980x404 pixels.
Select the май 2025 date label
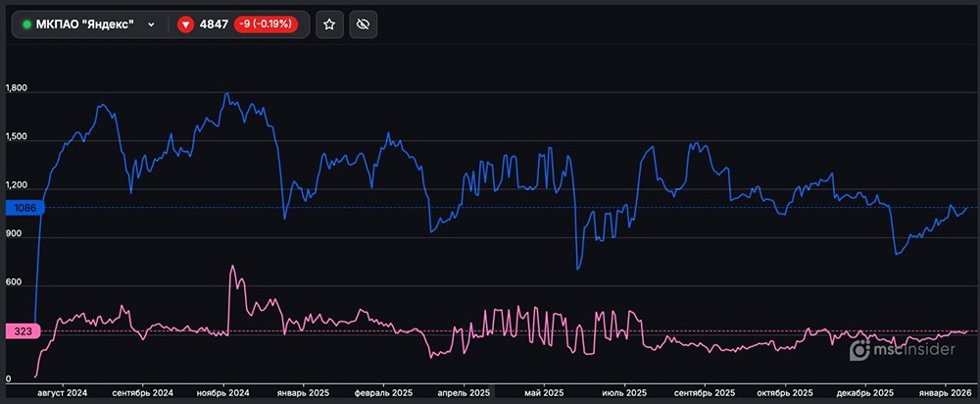click(x=534, y=393)
